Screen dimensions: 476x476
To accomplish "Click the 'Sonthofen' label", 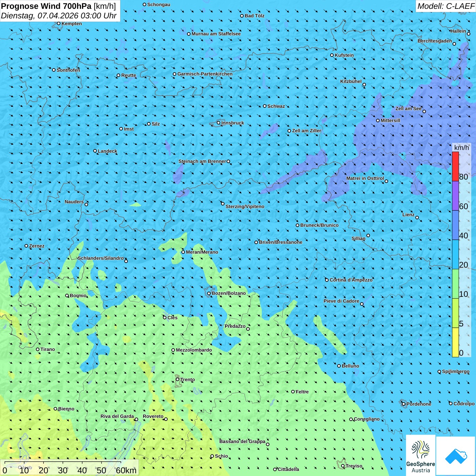I will [68, 70].
